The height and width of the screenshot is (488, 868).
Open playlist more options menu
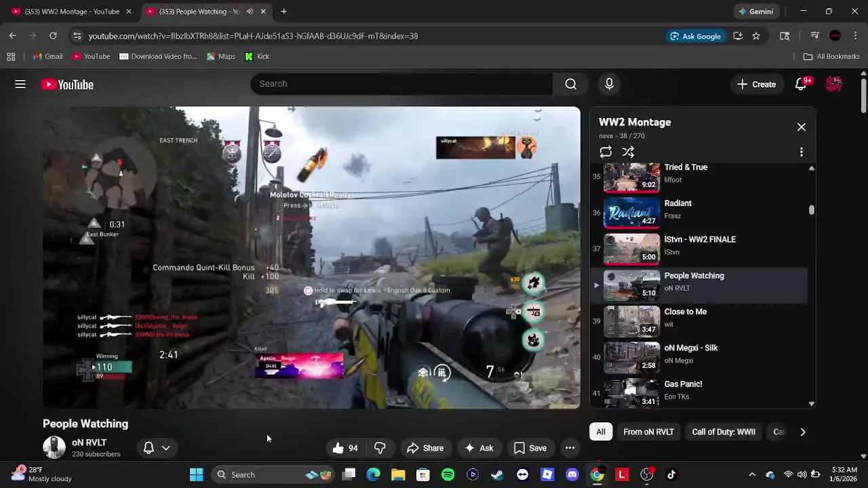802,152
